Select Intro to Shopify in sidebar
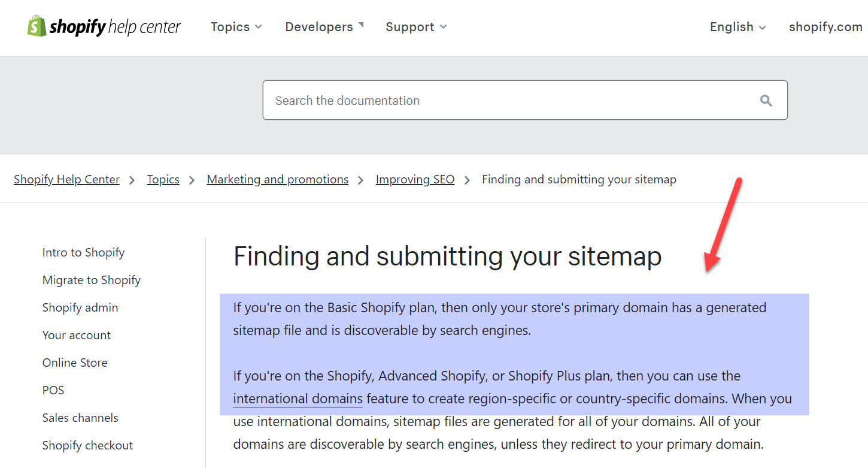The image size is (868, 468). [x=83, y=253]
